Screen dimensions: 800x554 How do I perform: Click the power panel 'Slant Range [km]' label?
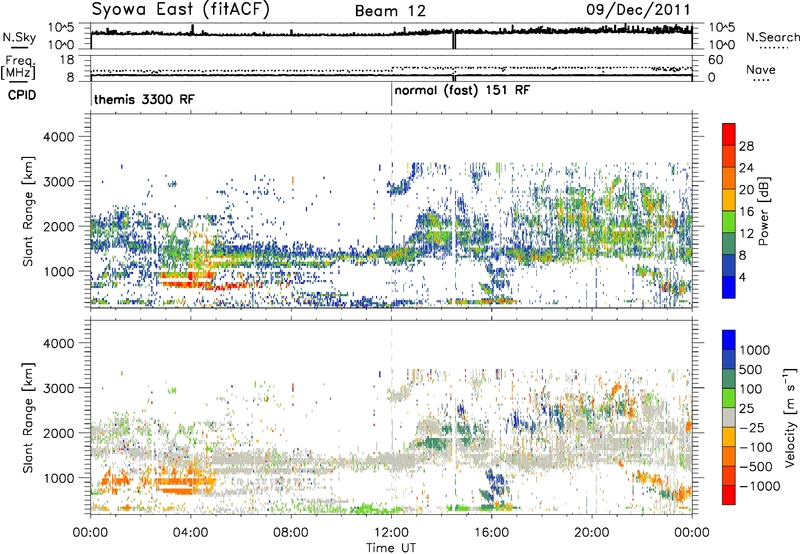point(28,211)
